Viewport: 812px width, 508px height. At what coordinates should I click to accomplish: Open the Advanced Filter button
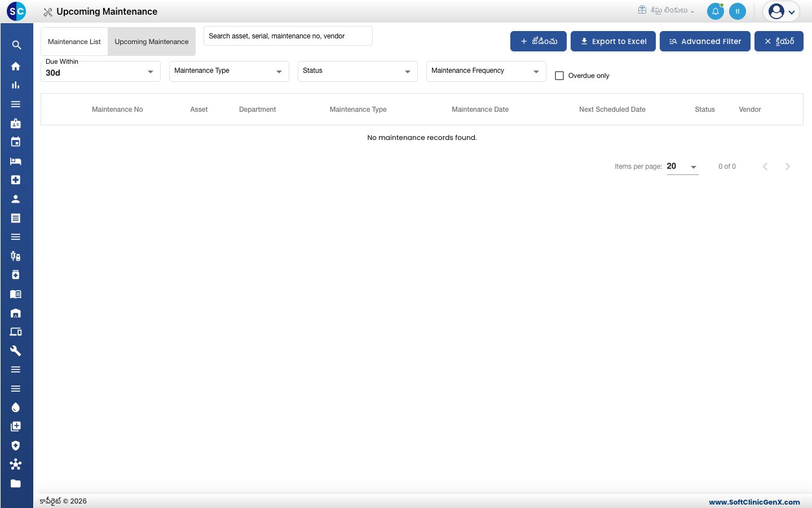pyautogui.click(x=705, y=41)
